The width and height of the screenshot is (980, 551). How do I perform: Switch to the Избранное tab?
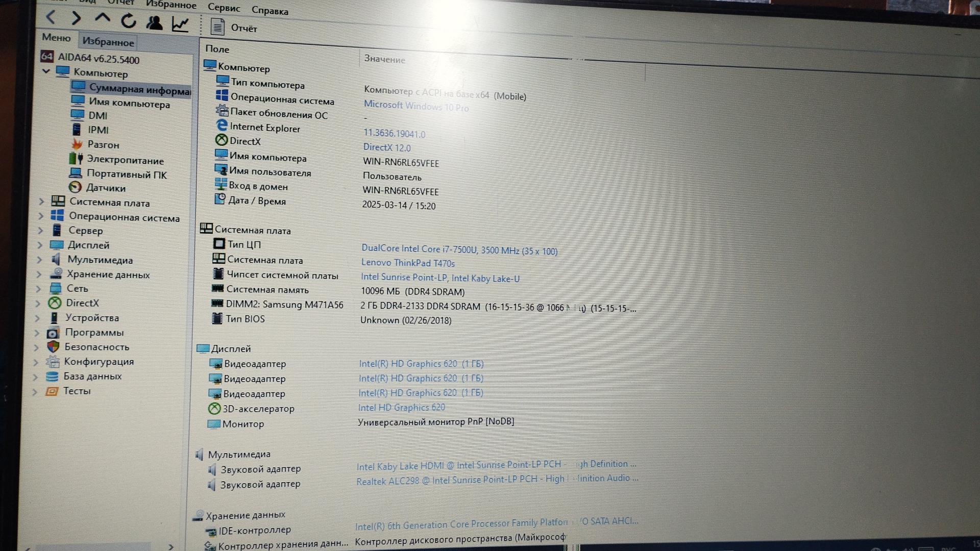coord(108,42)
